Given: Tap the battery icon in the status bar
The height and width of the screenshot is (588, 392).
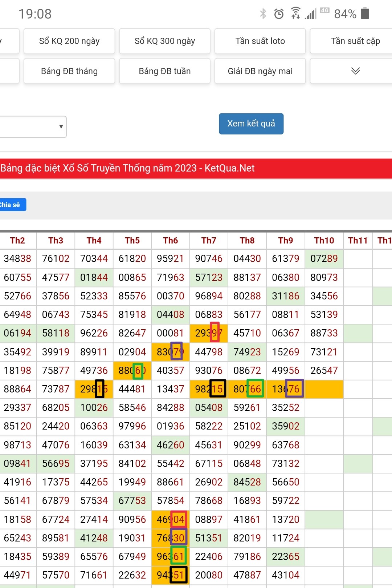Looking at the screenshot, I should click(365, 13).
